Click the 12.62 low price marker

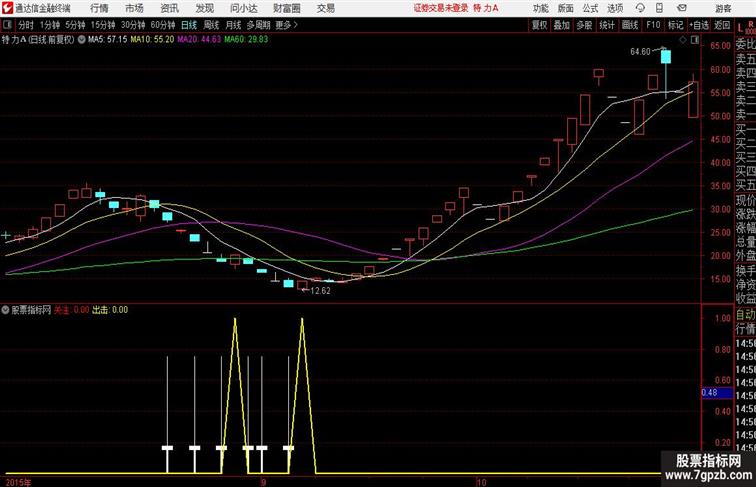320,291
